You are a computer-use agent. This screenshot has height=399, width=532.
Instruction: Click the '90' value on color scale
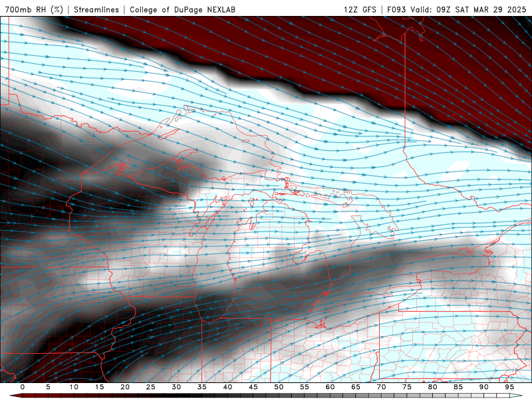click(x=483, y=387)
